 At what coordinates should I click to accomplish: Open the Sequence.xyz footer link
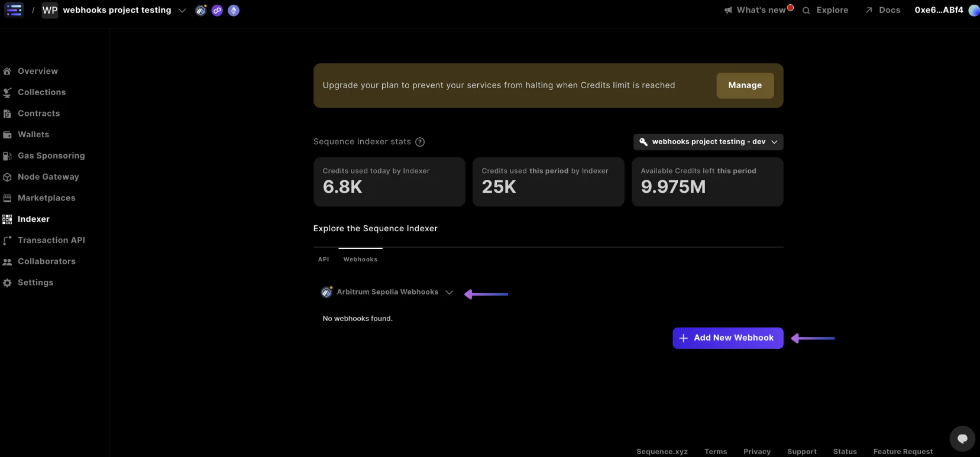click(662, 452)
